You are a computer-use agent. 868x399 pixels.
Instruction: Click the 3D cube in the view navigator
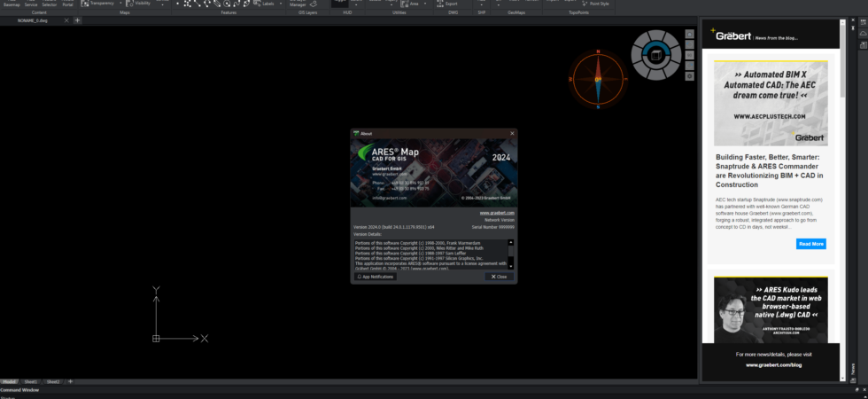(x=656, y=54)
